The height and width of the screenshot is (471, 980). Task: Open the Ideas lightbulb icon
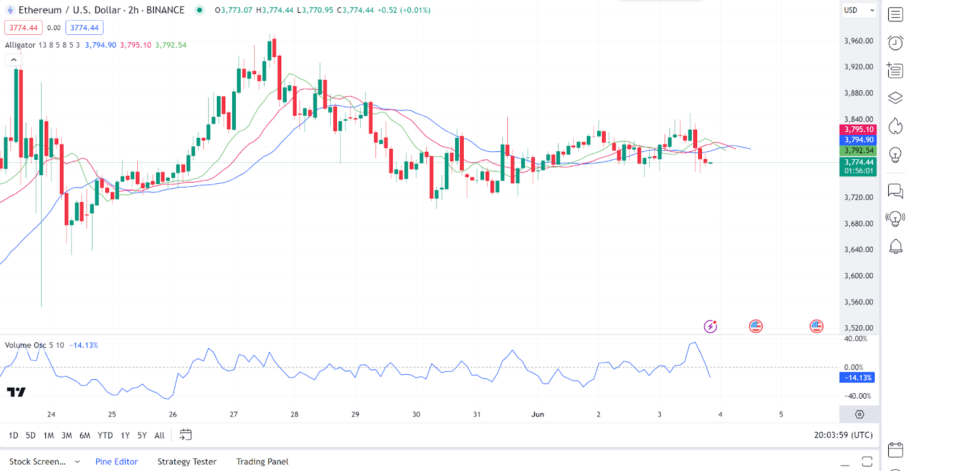(x=895, y=155)
